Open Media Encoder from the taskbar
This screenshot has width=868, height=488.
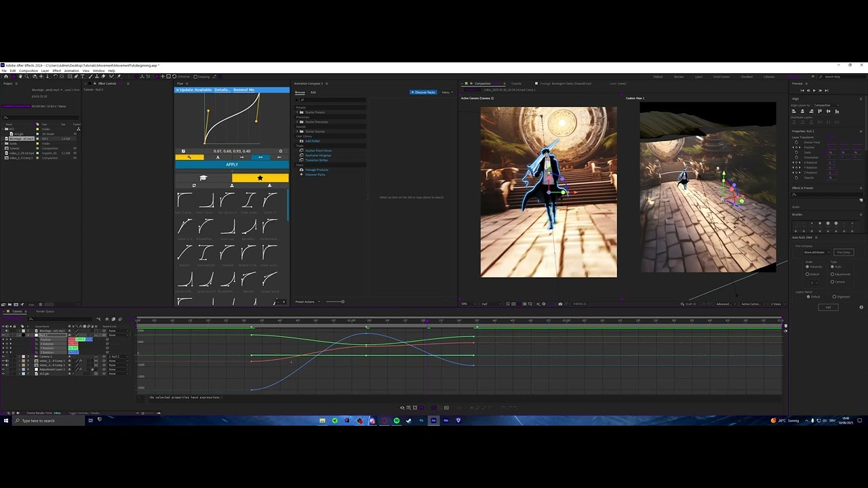446,420
